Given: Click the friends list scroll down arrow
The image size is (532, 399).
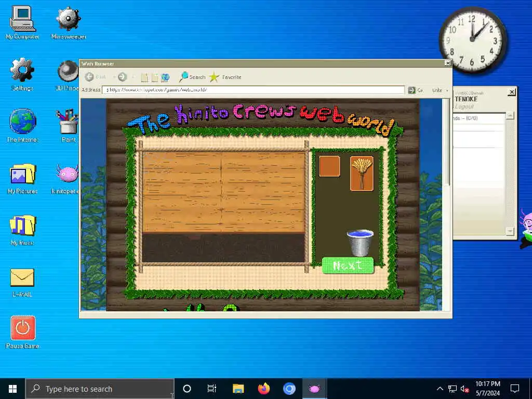Looking at the screenshot, I should click(x=510, y=231).
